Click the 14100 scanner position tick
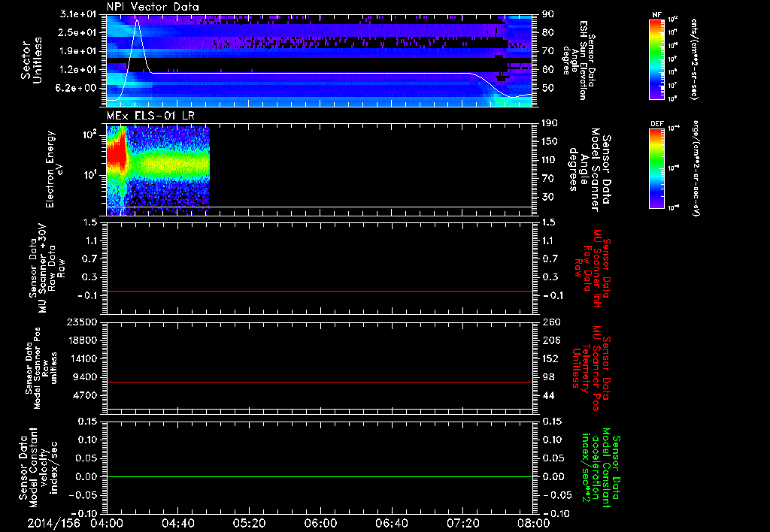This screenshot has width=770, height=532. coord(81,358)
